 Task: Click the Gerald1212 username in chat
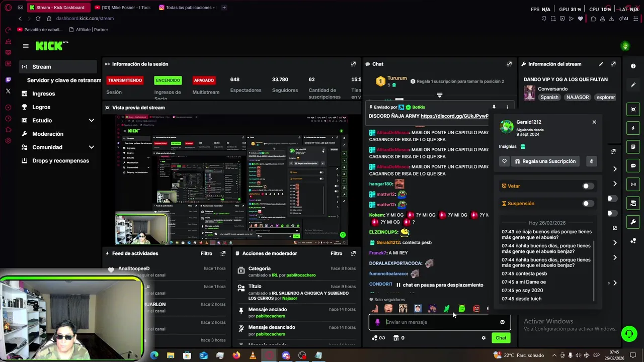(388, 242)
